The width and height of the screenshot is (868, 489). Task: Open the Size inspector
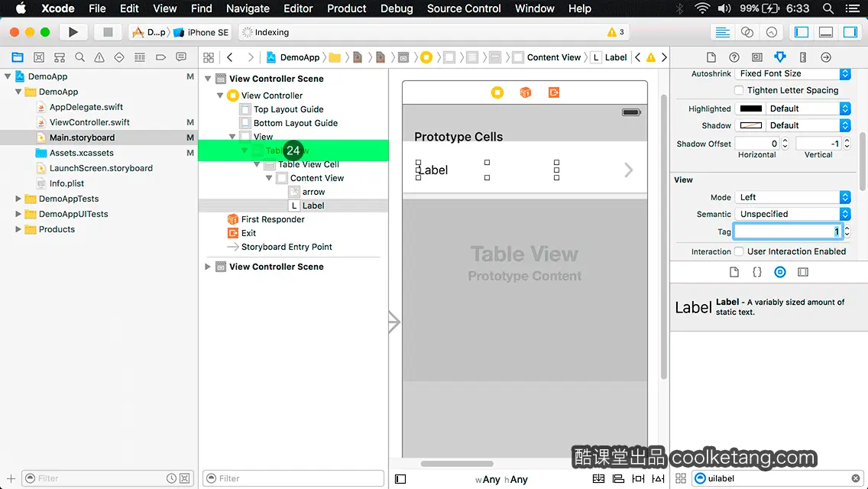803,57
